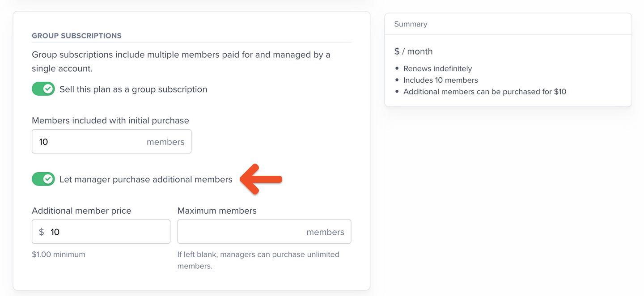This screenshot has height=296, width=644.
Task: Turn off Let manager purchase additional members
Action: [43, 179]
